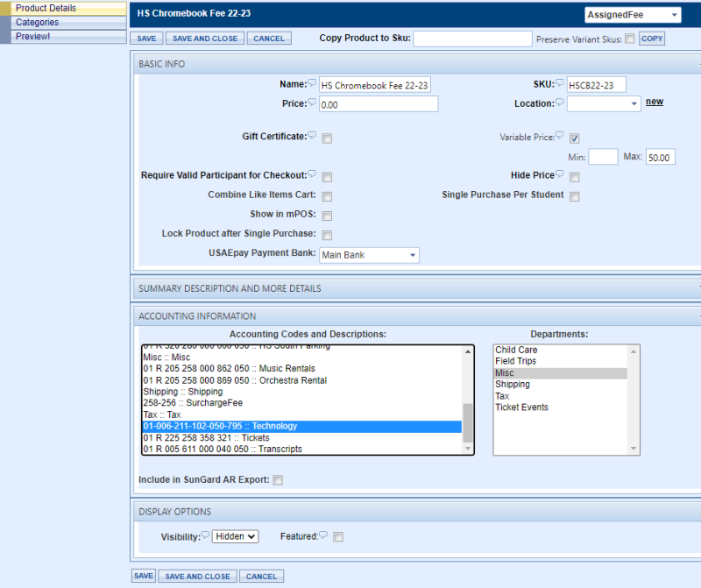
Task: Toggle the Hide Price checkbox
Action: click(x=575, y=177)
